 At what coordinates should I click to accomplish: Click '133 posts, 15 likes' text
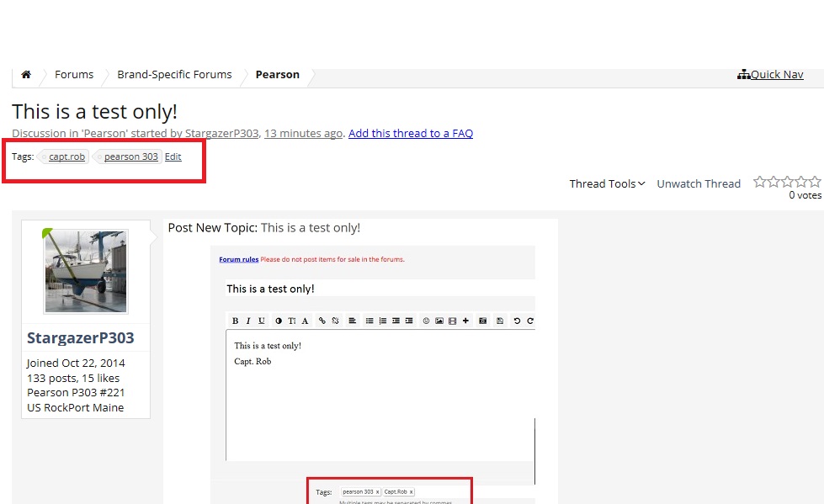(73, 379)
